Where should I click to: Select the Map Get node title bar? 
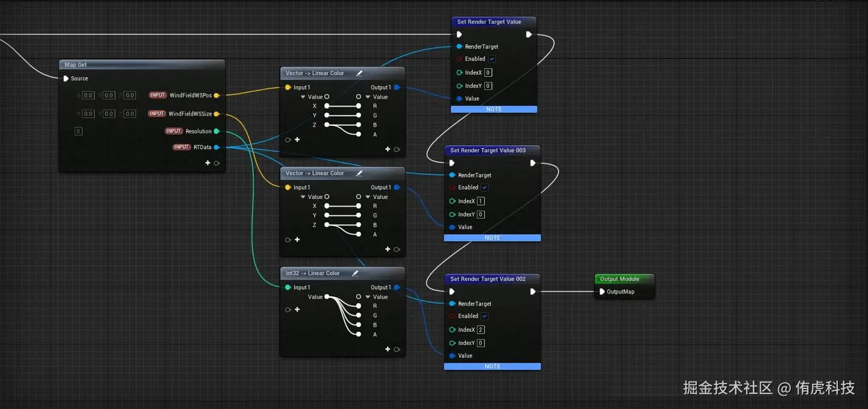(x=142, y=65)
